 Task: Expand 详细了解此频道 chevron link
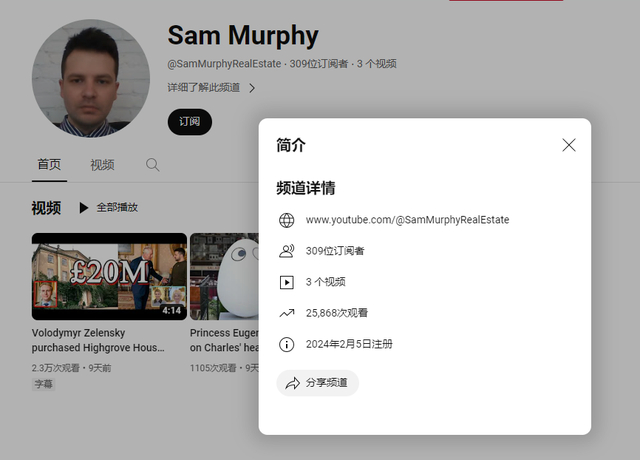(x=211, y=88)
